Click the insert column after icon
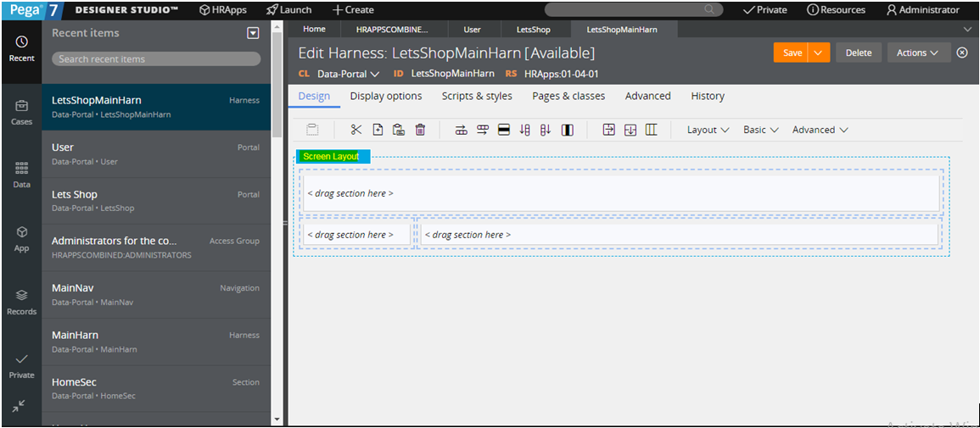Image resolution: width=980 pixels, height=428 pixels. click(x=546, y=130)
